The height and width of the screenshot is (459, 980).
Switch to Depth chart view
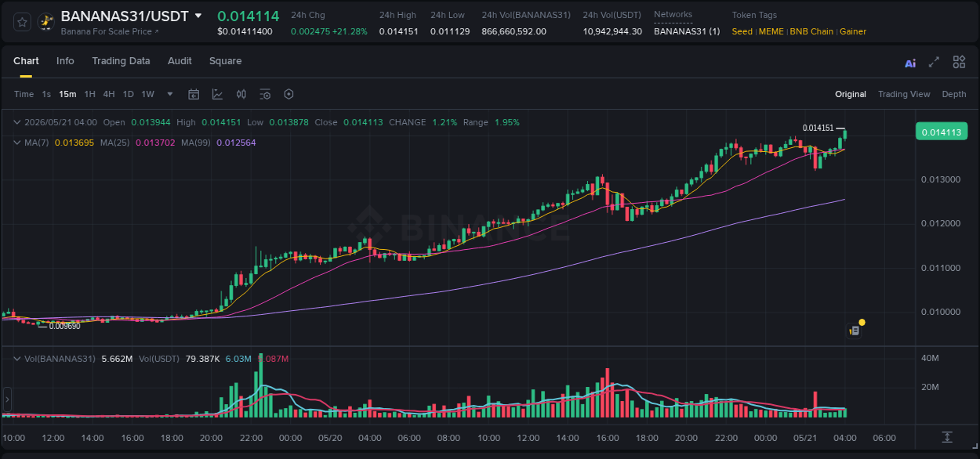click(954, 94)
